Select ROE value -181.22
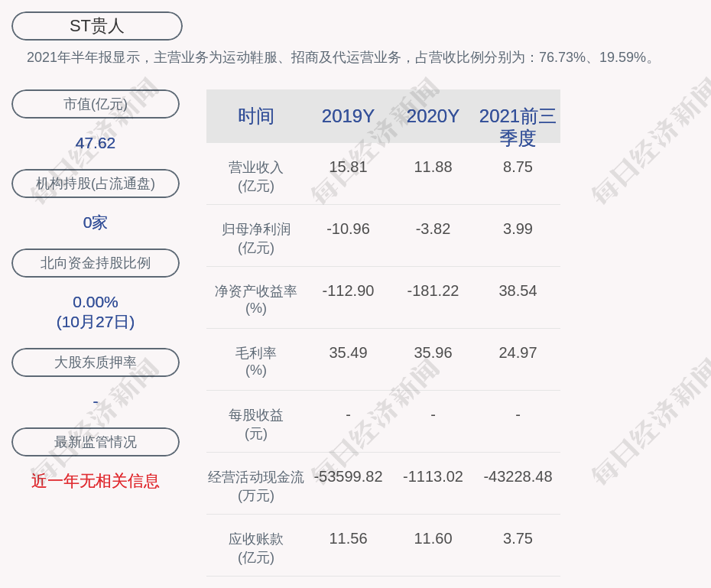This screenshot has width=711, height=588. 433,291
